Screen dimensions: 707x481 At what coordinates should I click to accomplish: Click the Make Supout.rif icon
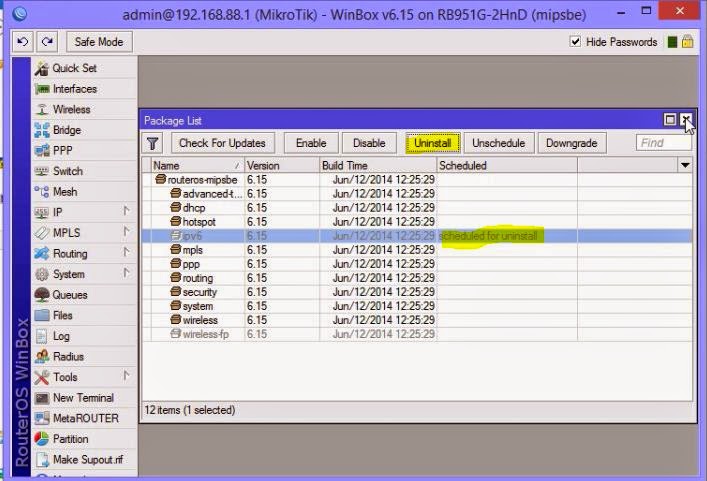pos(42,460)
